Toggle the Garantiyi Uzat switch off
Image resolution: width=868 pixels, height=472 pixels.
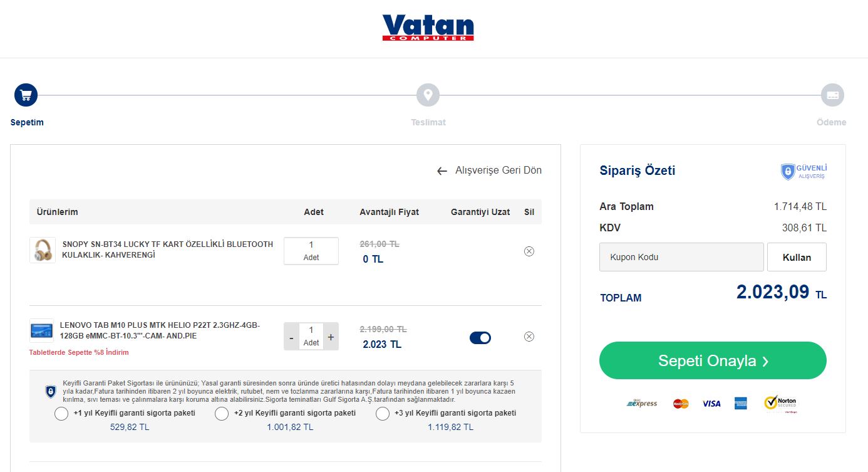[480, 338]
